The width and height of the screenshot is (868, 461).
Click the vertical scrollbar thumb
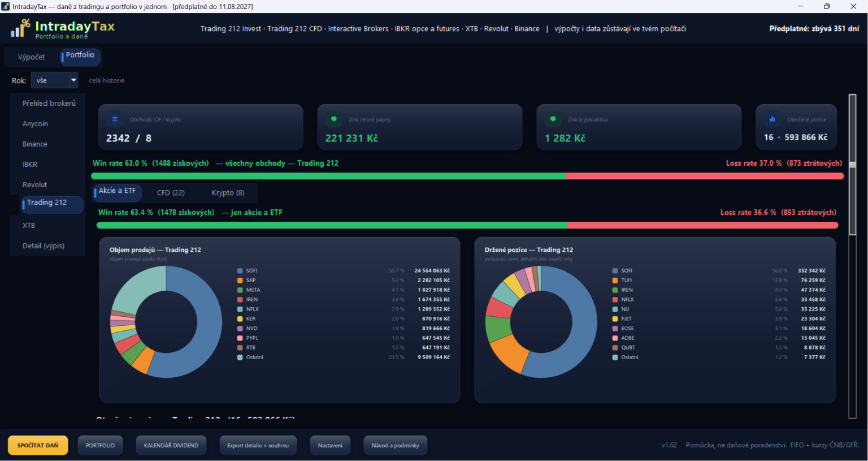click(x=853, y=165)
